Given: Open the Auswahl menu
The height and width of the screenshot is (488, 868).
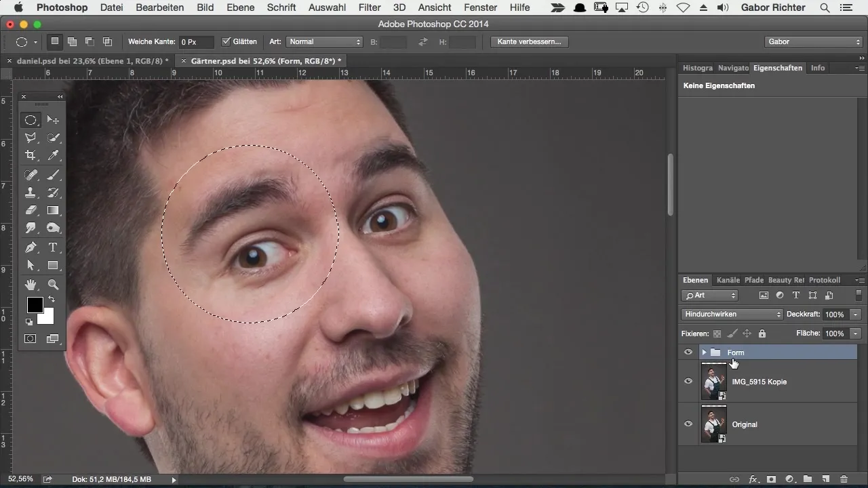Looking at the screenshot, I should pyautogui.click(x=326, y=7).
